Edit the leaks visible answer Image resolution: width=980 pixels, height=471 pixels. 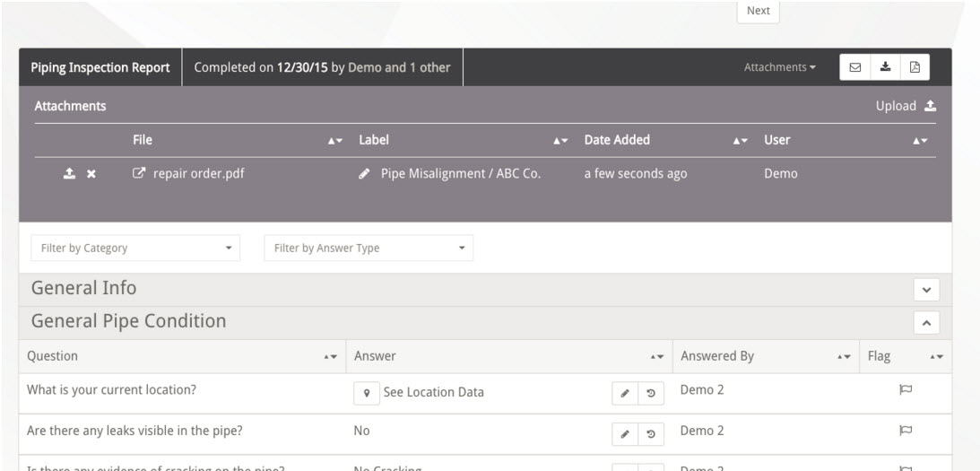(625, 434)
